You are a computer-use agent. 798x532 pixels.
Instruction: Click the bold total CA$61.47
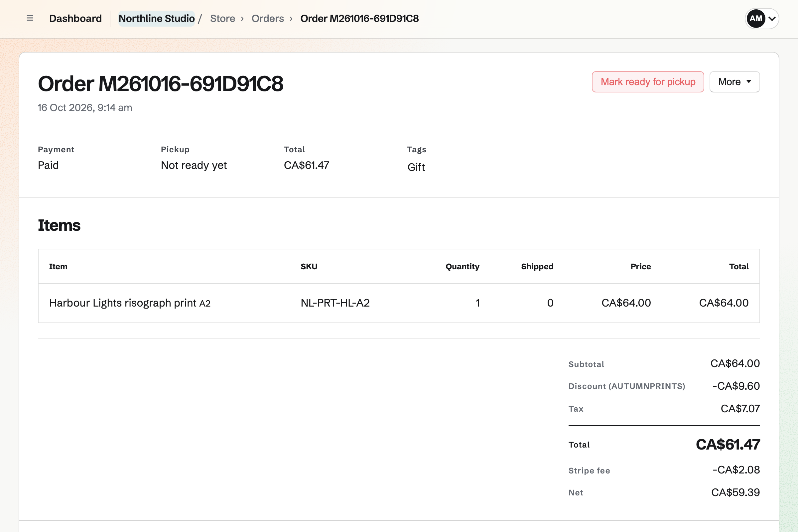coord(728,445)
